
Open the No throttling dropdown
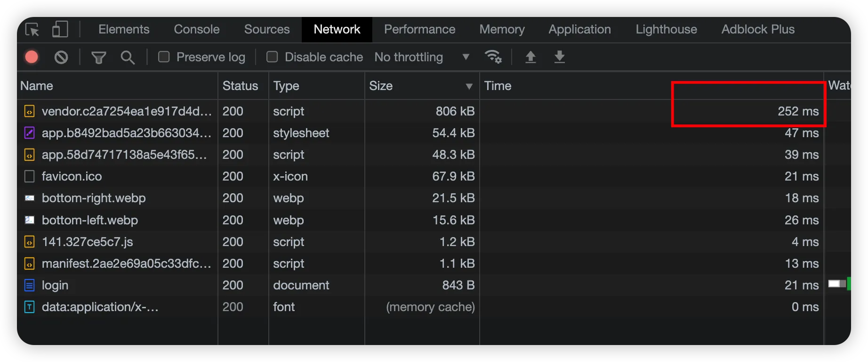(422, 57)
